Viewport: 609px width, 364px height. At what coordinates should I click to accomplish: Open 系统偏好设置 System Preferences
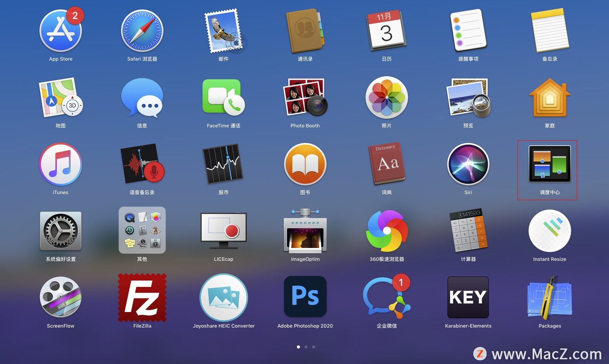(61, 231)
